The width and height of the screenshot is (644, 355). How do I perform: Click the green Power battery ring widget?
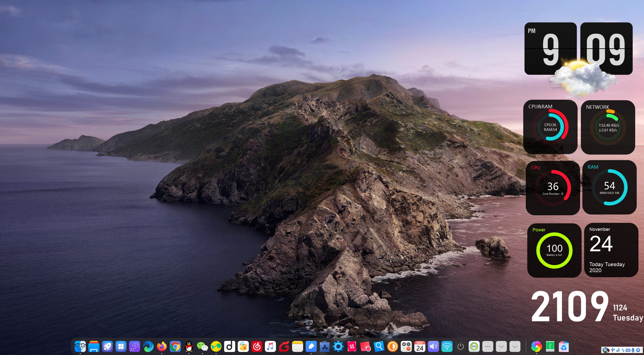click(554, 250)
